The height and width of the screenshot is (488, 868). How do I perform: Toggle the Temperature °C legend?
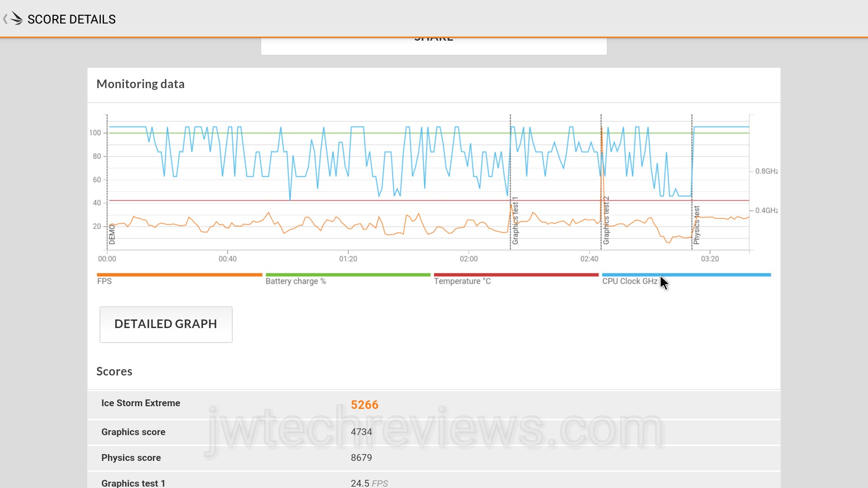[462, 281]
